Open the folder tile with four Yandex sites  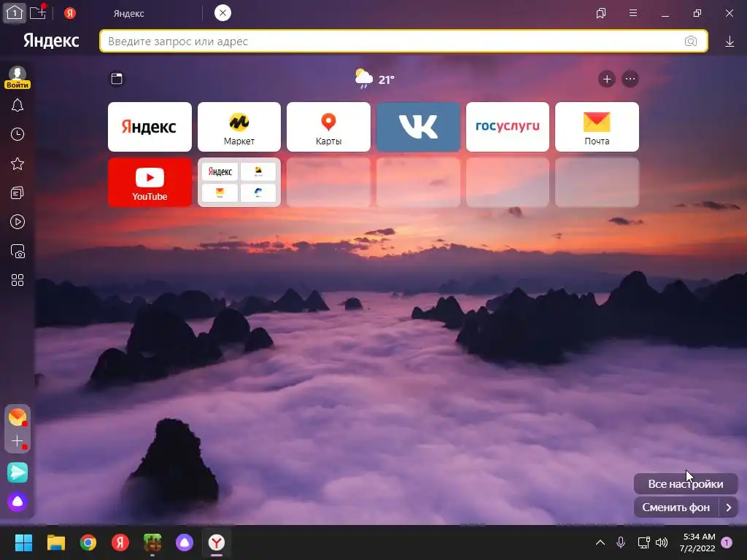click(x=239, y=182)
